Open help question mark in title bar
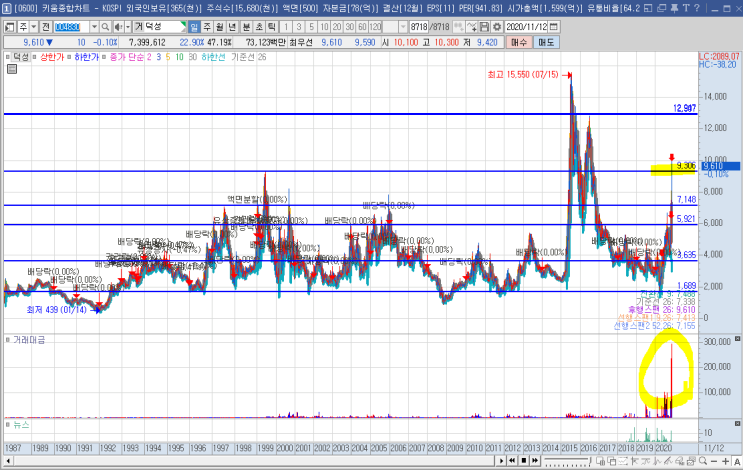 pos(697,8)
